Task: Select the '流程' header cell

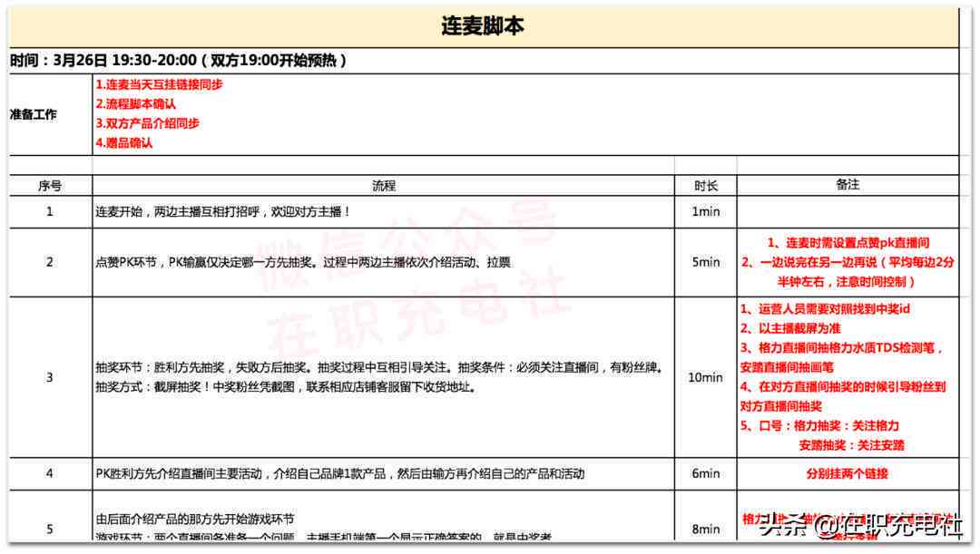Action: pos(384,186)
